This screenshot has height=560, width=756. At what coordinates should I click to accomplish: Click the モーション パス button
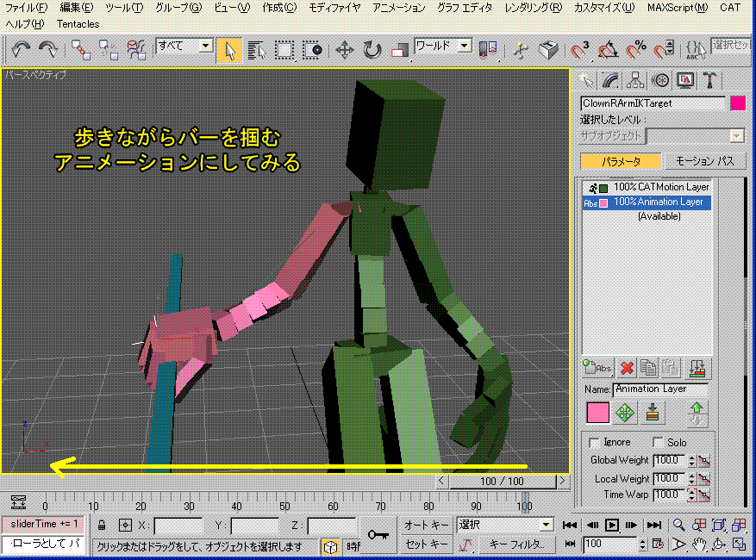705,161
